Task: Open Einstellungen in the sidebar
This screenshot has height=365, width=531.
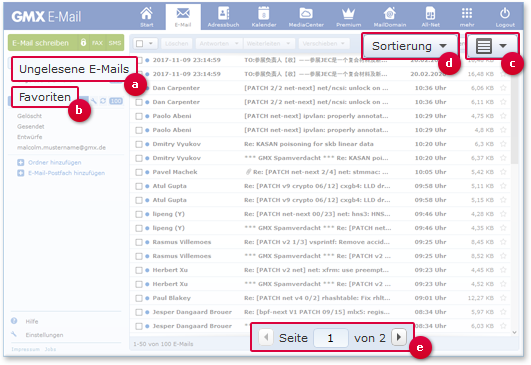Action: (x=44, y=335)
